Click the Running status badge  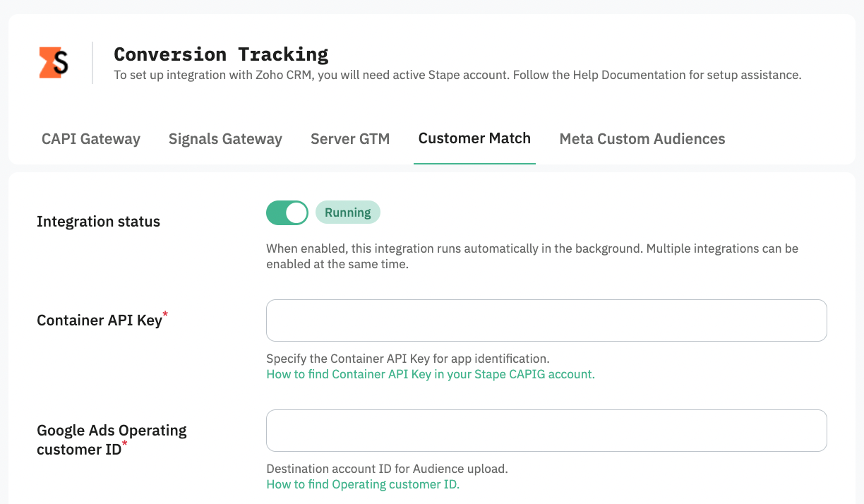347,212
